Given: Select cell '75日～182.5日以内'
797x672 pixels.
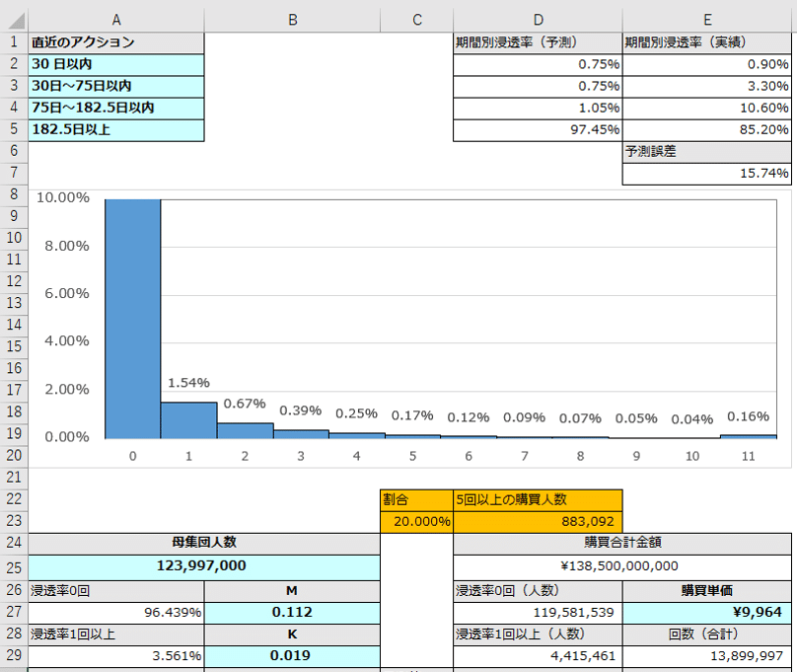Looking at the screenshot, I should (116, 109).
